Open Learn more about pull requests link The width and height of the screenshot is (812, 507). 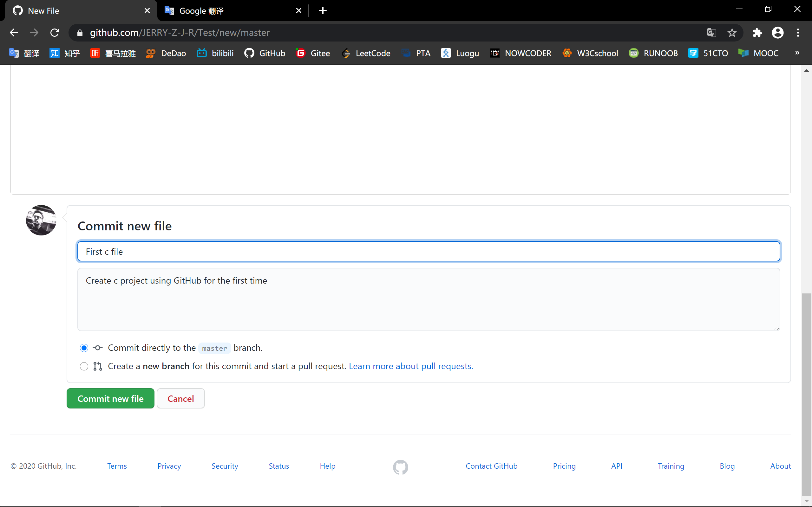point(411,366)
